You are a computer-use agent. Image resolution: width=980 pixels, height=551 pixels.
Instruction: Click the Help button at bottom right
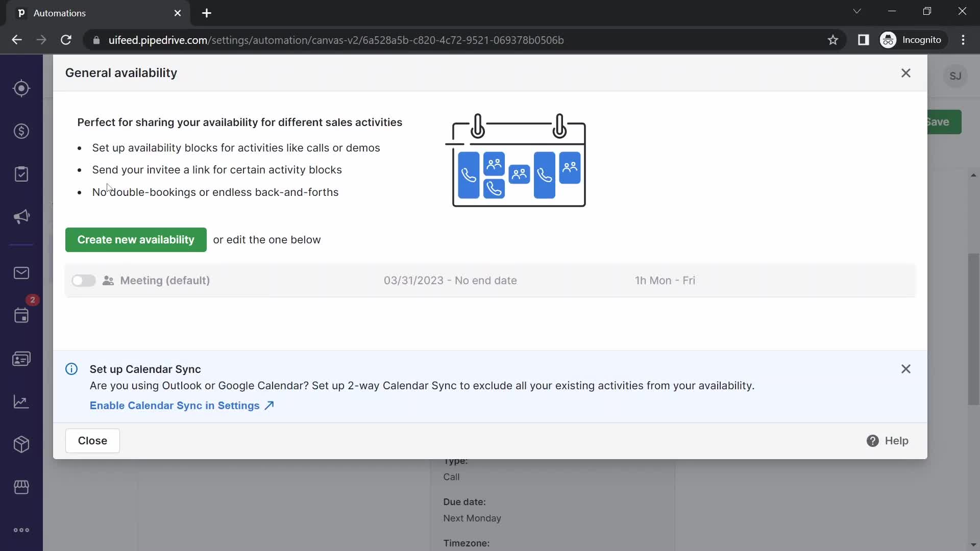point(888,441)
